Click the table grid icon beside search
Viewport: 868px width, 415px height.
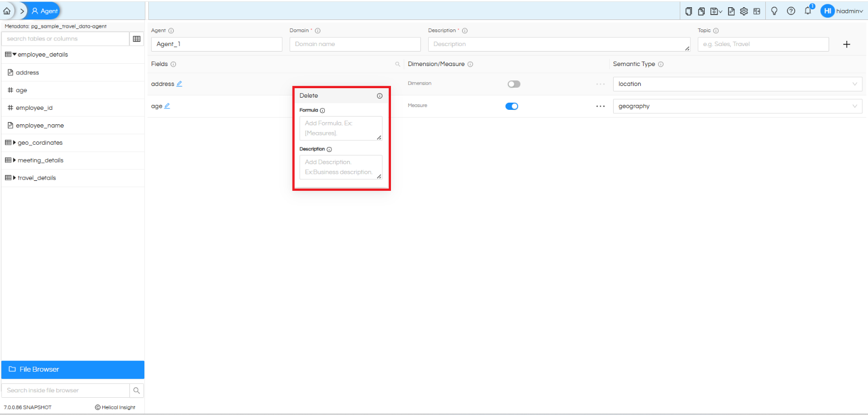137,39
